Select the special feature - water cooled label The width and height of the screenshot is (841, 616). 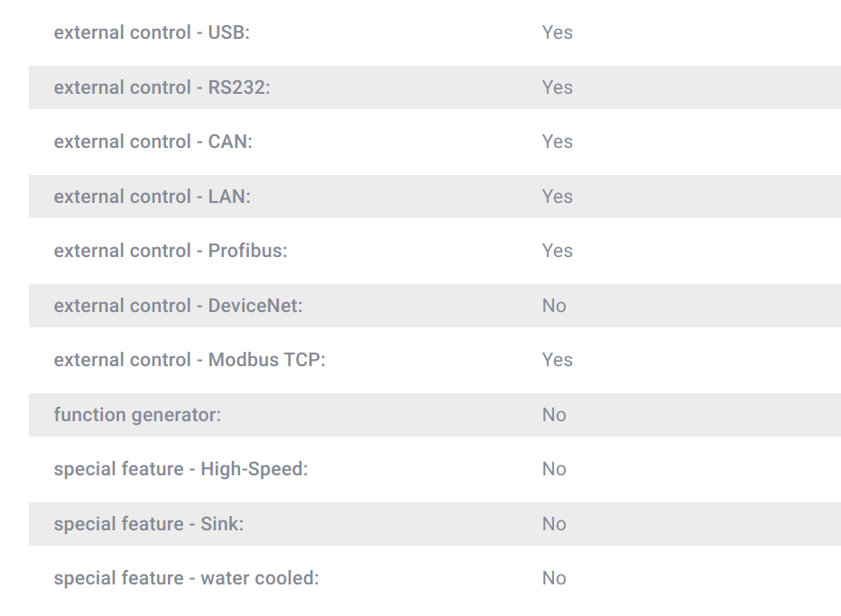186,578
